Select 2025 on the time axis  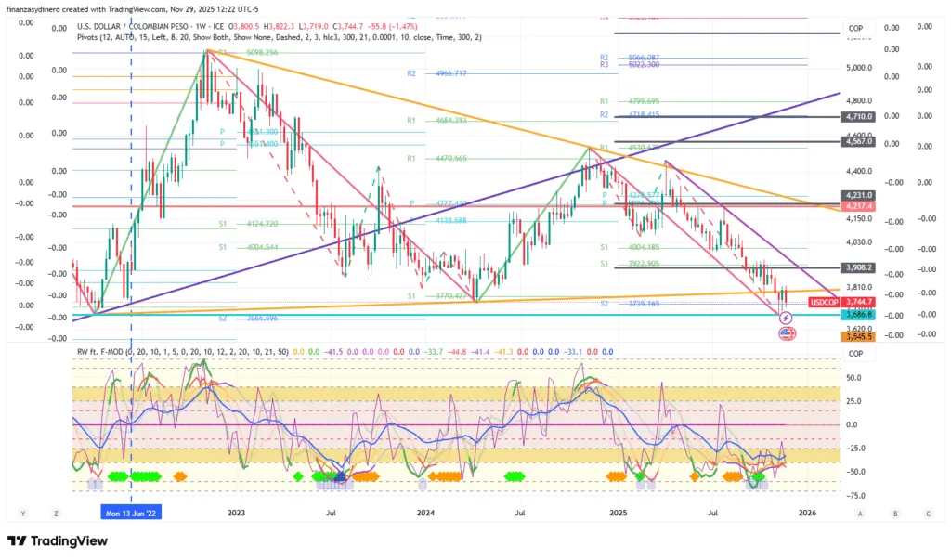click(x=619, y=513)
